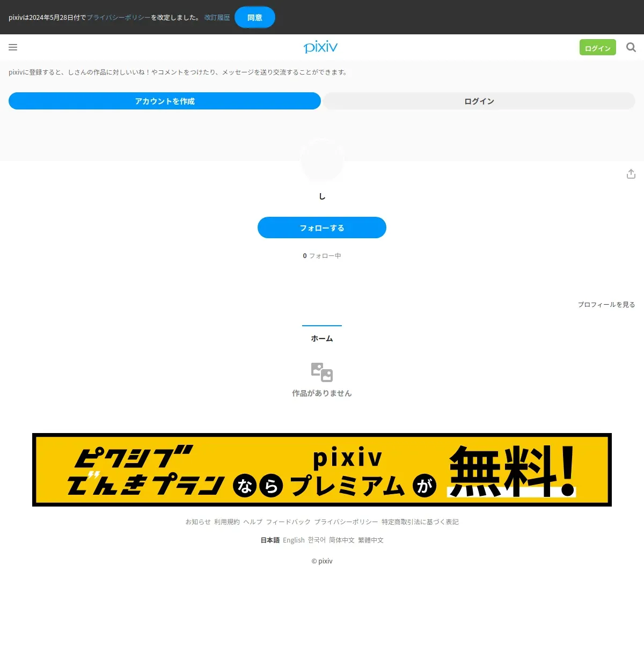Open the ピクシブでんきプラン yellow banner ad
Image resolution: width=644 pixels, height=645 pixels.
(x=322, y=470)
